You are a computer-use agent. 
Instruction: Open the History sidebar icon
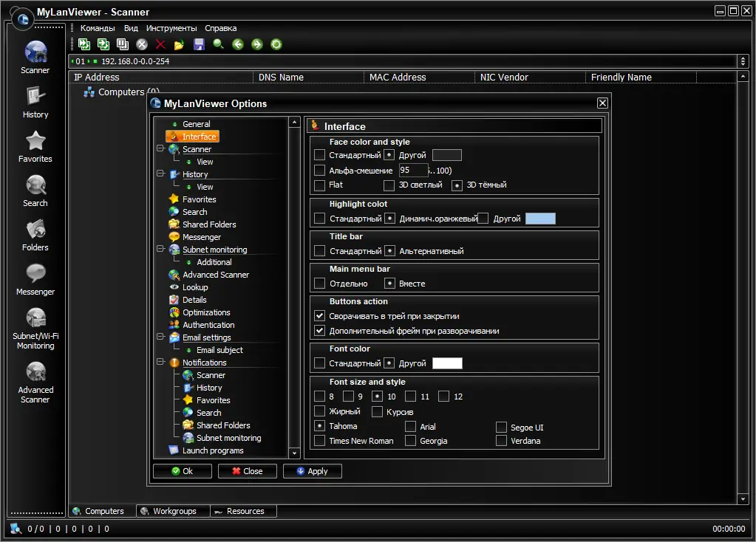[35, 101]
